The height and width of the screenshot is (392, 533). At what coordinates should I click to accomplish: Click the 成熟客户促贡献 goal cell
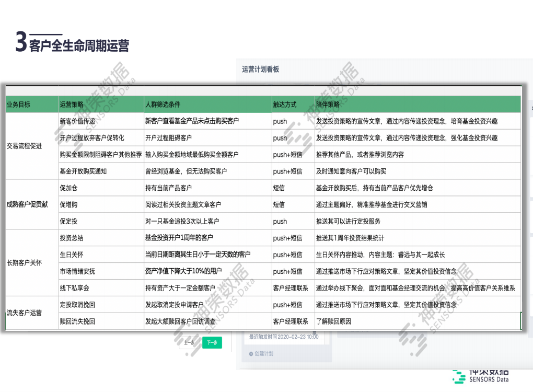pyautogui.click(x=27, y=204)
